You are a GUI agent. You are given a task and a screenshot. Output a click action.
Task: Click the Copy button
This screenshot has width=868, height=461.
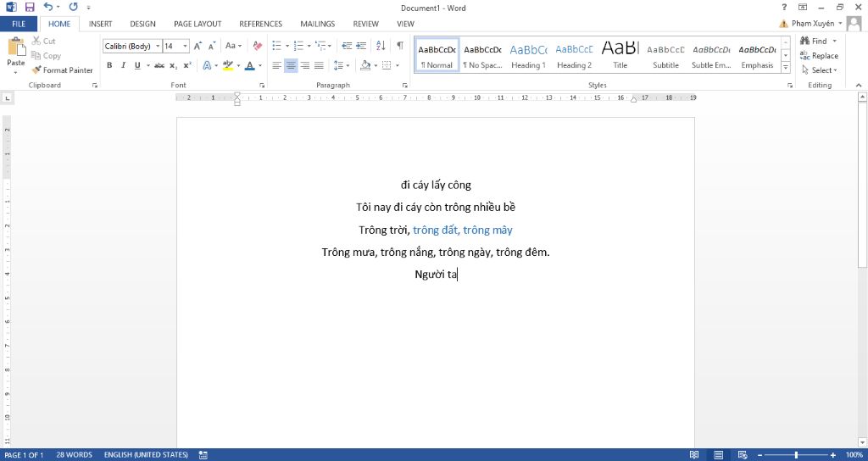point(46,55)
